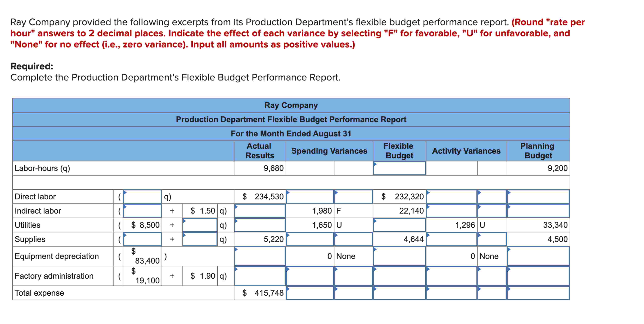Click Equipment depreciation flexible budget field
Image resolution: width=644 pixels, height=324 pixels.
pyautogui.click(x=399, y=256)
